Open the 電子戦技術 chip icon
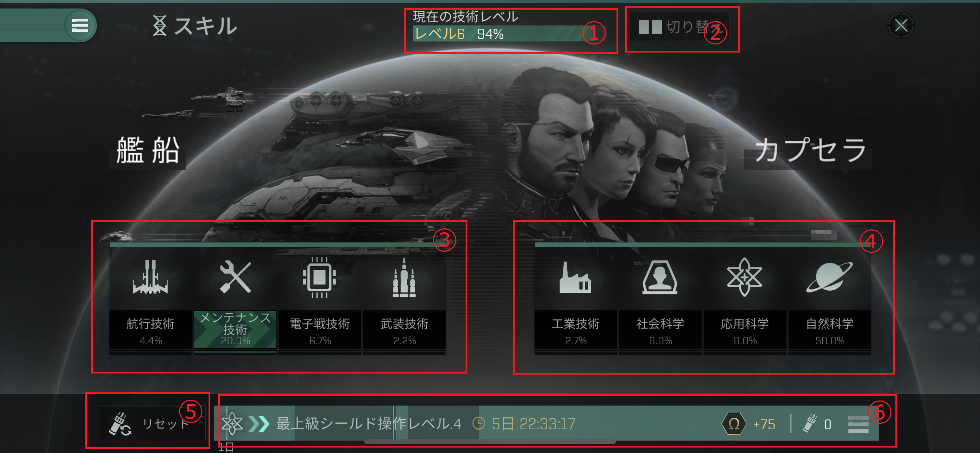Image resolution: width=980 pixels, height=453 pixels. pyautogui.click(x=320, y=277)
